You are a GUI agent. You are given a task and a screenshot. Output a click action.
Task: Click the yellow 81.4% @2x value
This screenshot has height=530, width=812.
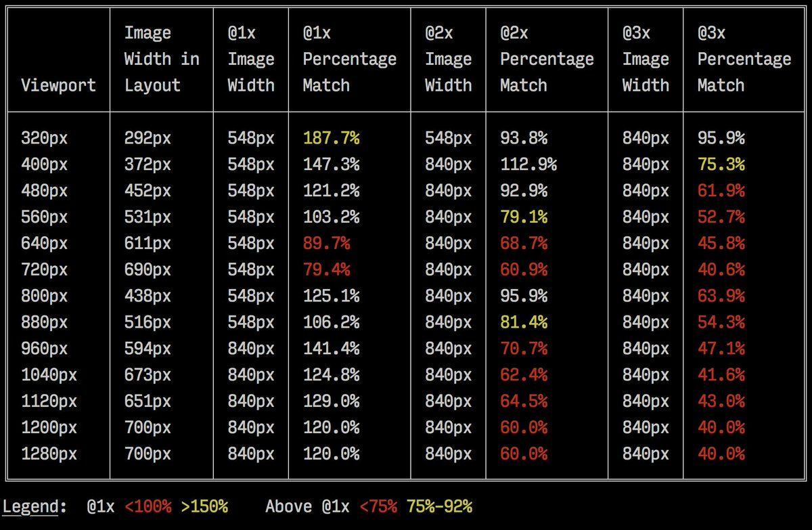click(x=524, y=322)
